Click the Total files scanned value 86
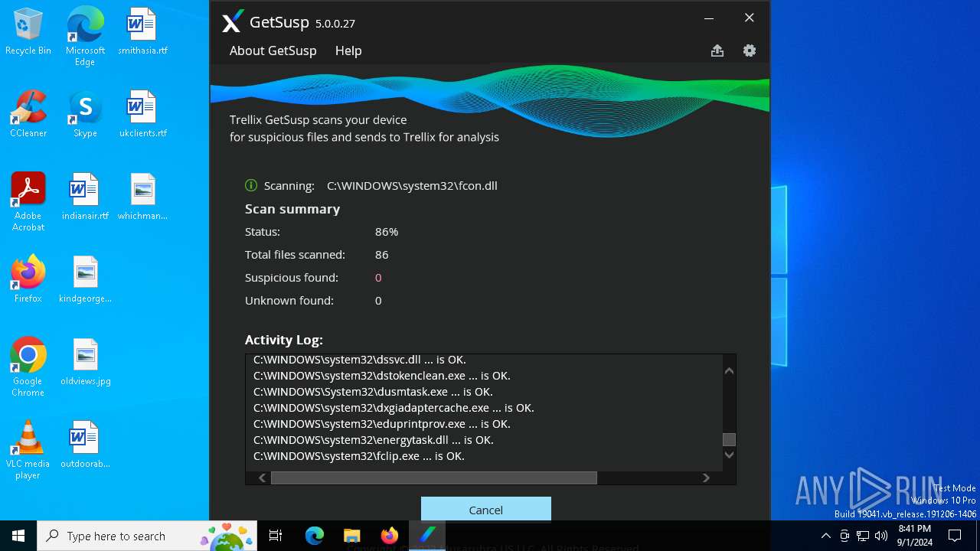This screenshot has width=980, height=551. click(381, 254)
